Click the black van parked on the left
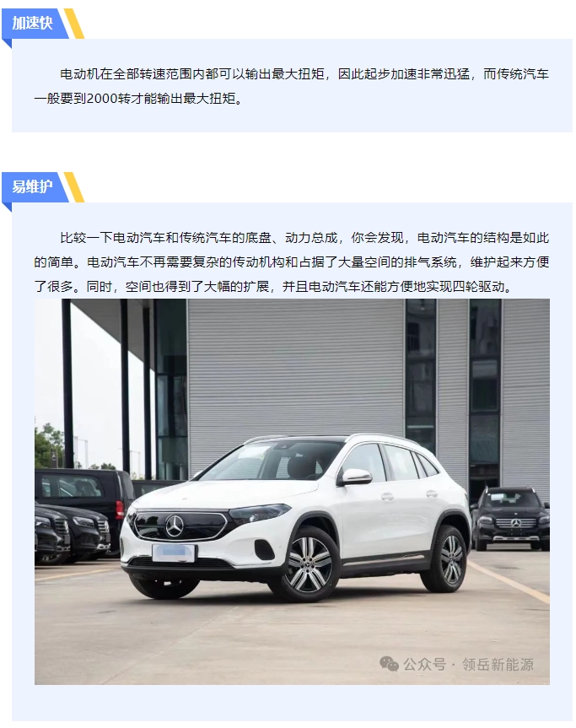Screen dimensions: 576x728 [83, 501]
